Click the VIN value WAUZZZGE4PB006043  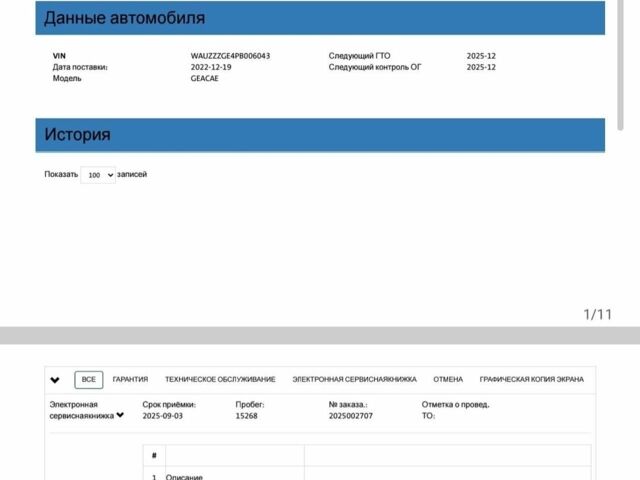(x=230, y=56)
